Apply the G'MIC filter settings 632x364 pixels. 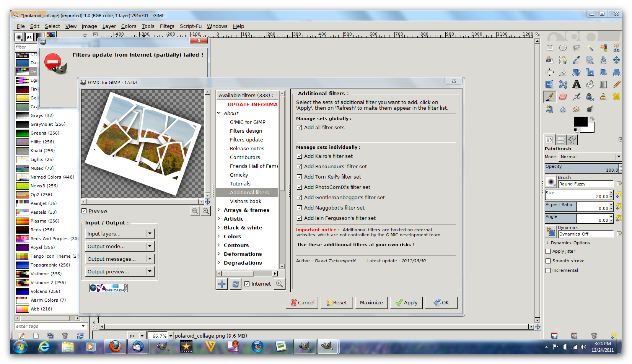[x=406, y=302]
